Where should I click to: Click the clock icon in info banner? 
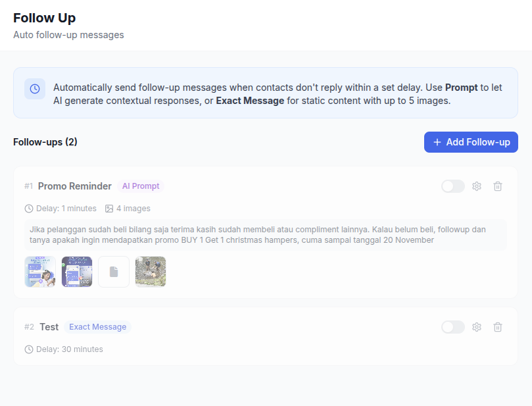coord(35,89)
